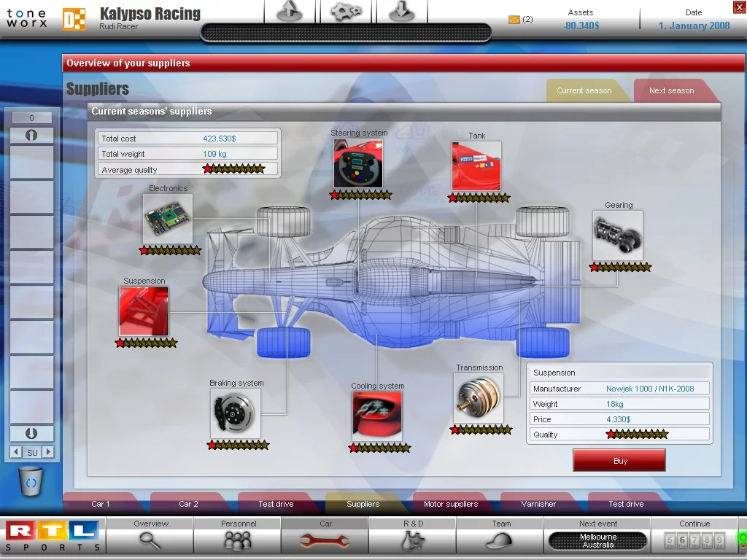The image size is (747, 560).
Task: Switch to the Varnisher tab
Action: click(x=538, y=504)
